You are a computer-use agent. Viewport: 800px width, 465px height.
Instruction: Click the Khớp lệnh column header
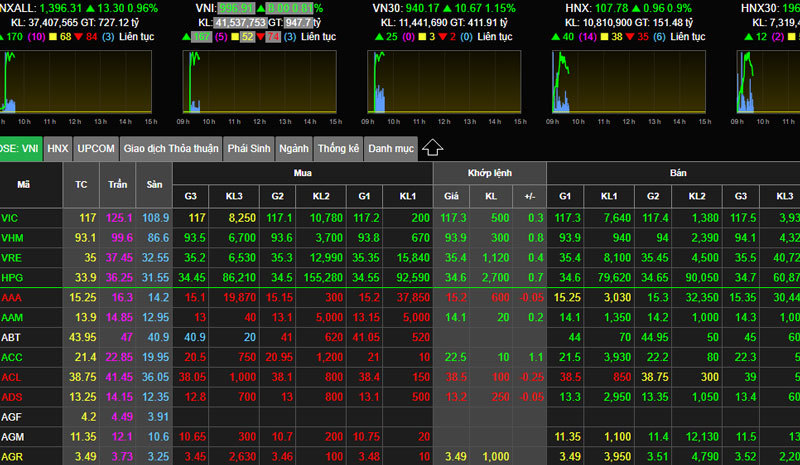(489, 172)
